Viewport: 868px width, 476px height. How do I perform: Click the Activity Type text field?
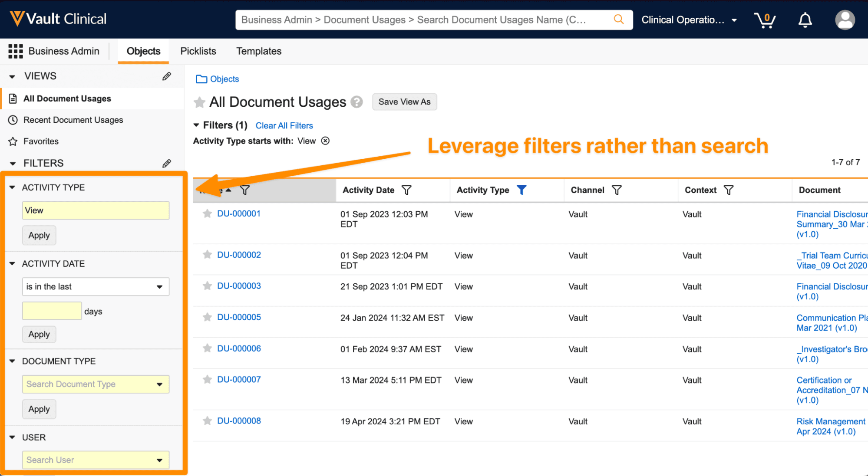[96, 210]
